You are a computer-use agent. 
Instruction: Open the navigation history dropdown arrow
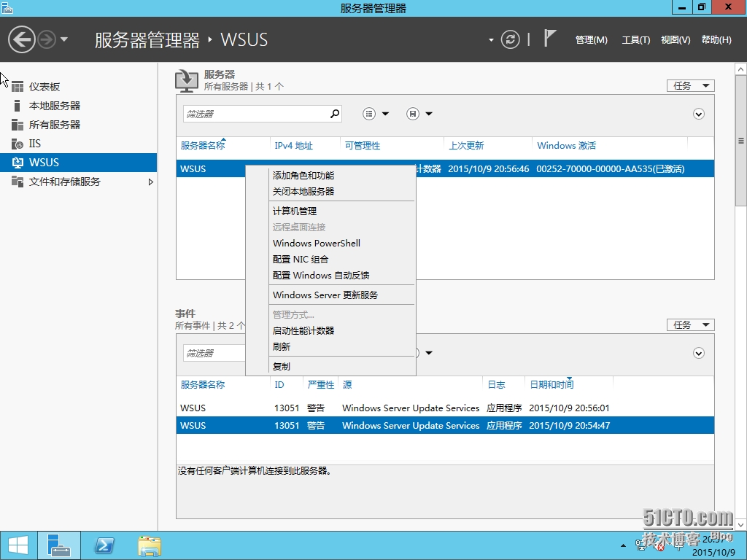point(64,39)
